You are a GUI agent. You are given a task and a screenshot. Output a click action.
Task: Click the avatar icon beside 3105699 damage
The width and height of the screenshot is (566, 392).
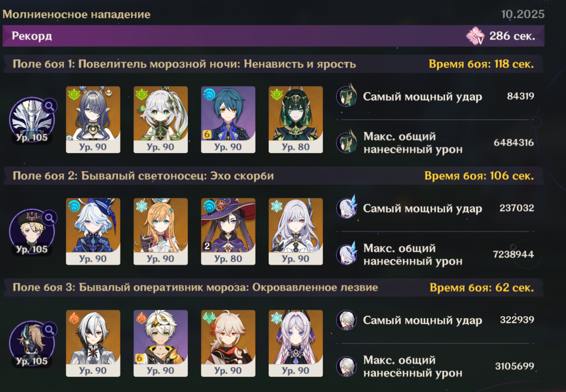pyautogui.click(x=346, y=366)
